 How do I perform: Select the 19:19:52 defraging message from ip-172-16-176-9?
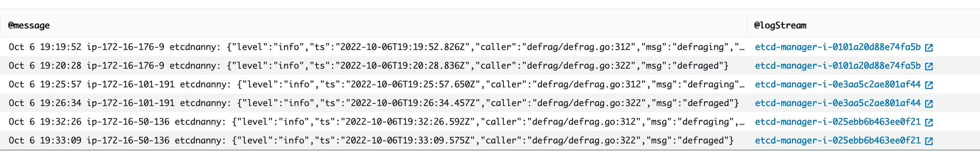[377, 47]
